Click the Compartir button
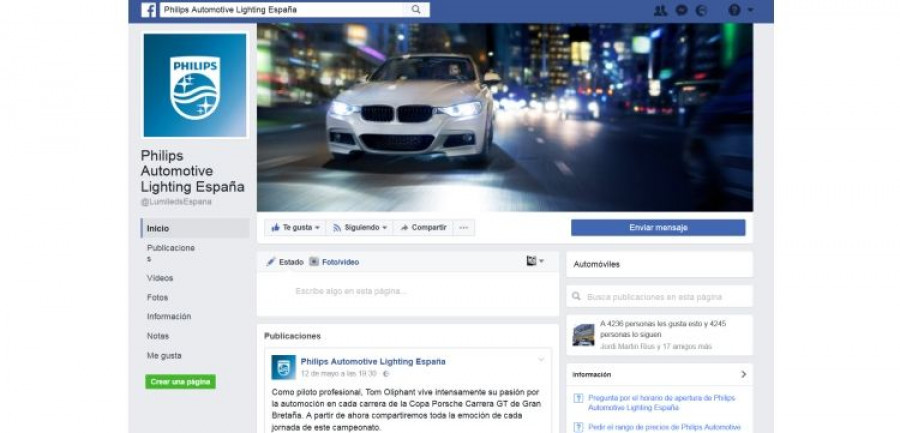Image resolution: width=900 pixels, height=433 pixels. pos(423,227)
